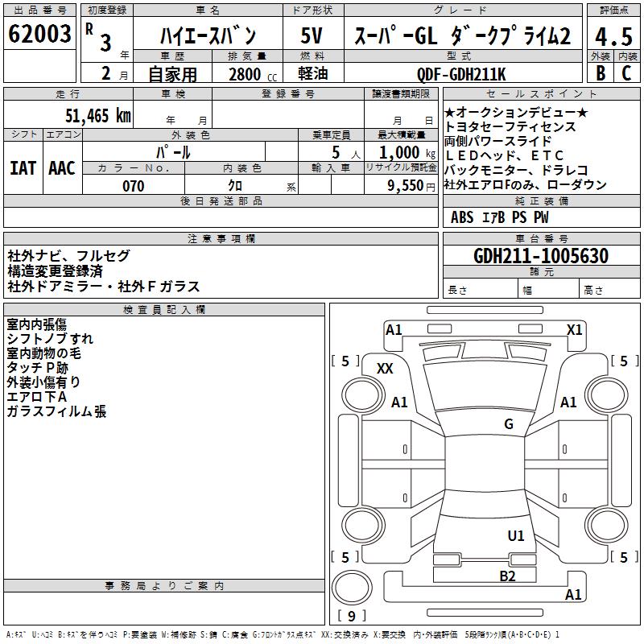Select the トヨタセーフティセンス line
The height and width of the screenshot is (644, 644).
pos(510,126)
